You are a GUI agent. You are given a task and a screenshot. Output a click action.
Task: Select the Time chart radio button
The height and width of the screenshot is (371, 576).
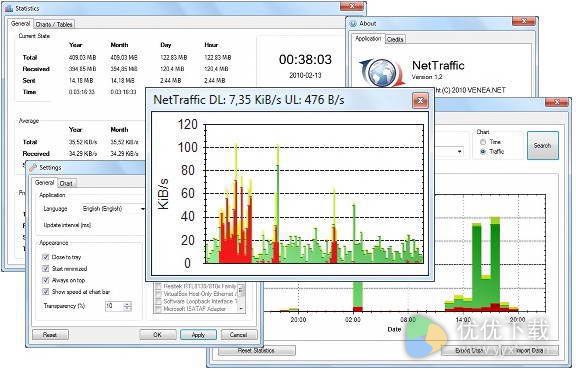(x=483, y=142)
